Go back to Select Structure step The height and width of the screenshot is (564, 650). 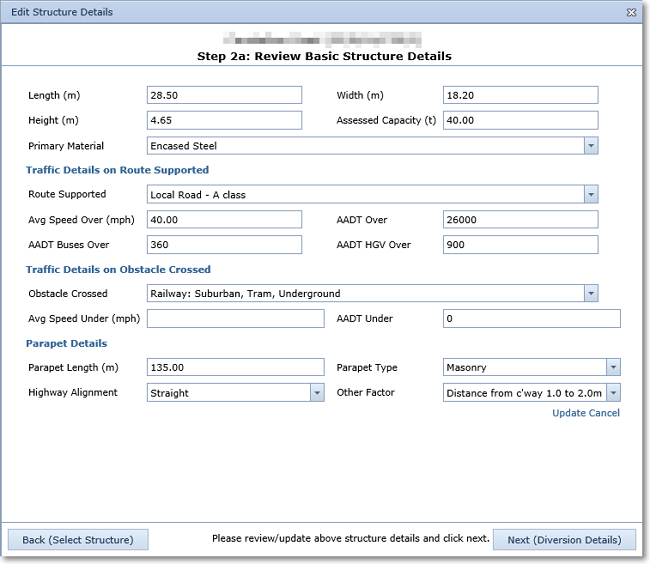click(x=78, y=540)
